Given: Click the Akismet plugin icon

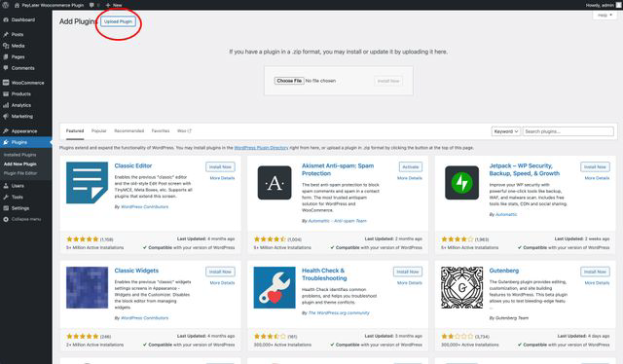Looking at the screenshot, I should 275,182.
